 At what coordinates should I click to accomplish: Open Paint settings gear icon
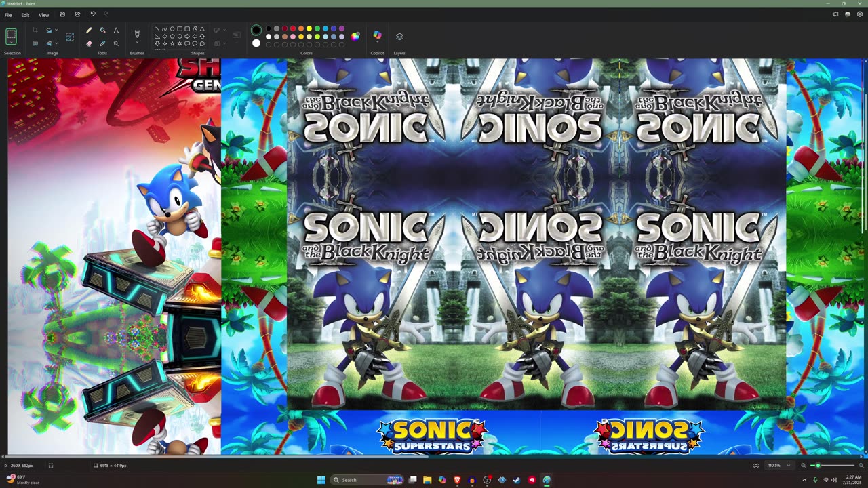(x=860, y=14)
